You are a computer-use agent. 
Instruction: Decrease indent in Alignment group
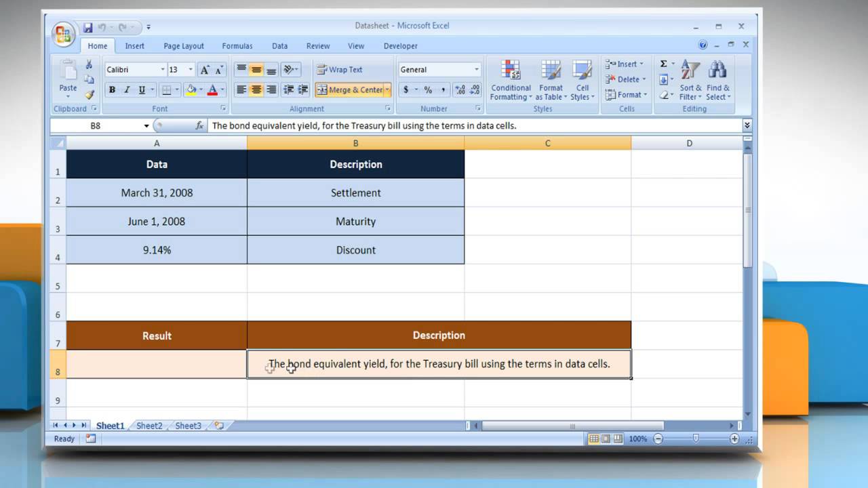288,89
